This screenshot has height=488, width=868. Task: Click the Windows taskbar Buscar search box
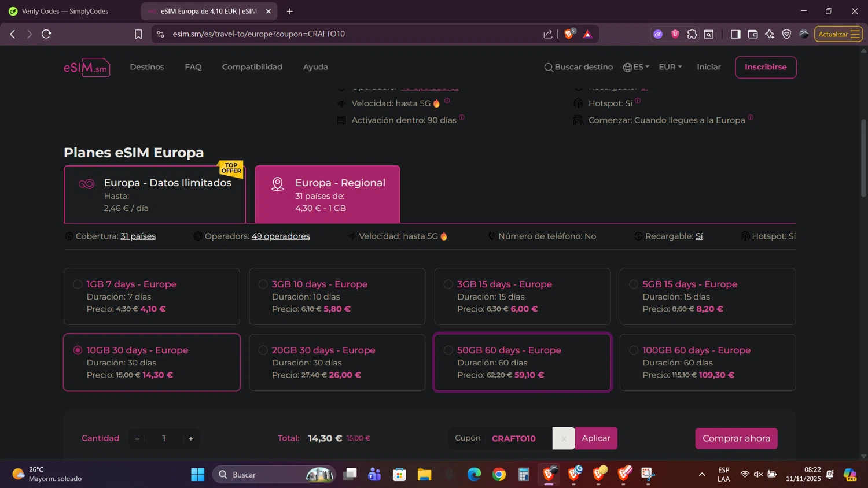coord(273,475)
